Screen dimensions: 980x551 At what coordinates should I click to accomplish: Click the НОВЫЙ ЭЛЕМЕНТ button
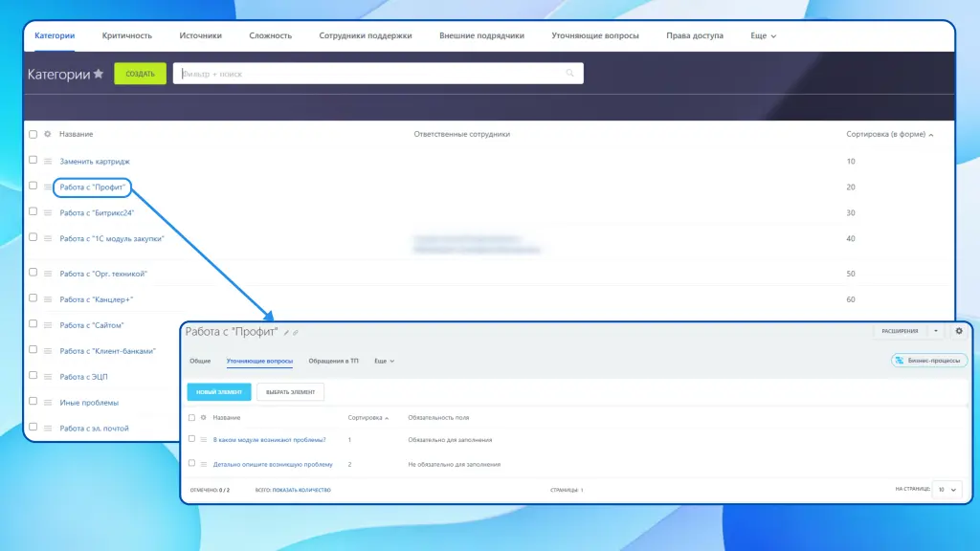[x=219, y=391]
